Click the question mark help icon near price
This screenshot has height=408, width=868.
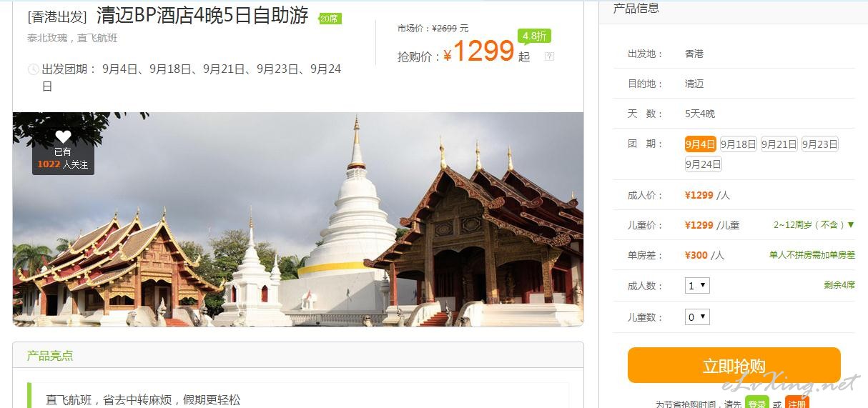pos(549,56)
